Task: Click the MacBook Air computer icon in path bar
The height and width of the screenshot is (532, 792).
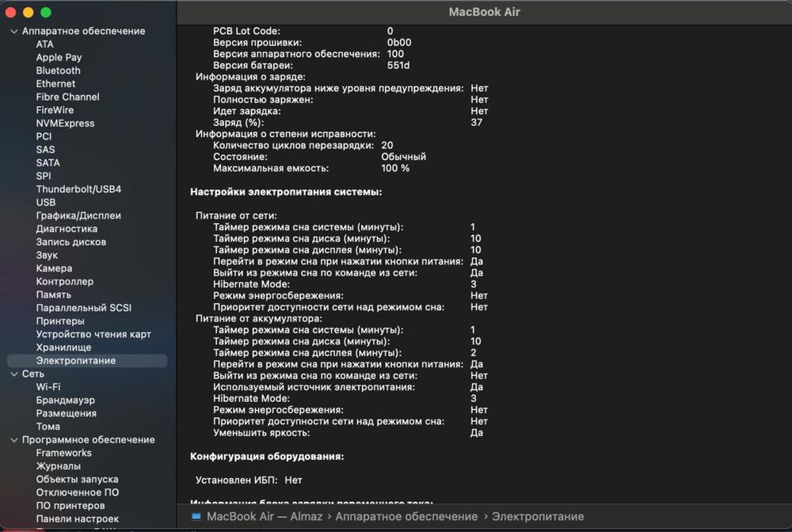Action: (x=196, y=516)
